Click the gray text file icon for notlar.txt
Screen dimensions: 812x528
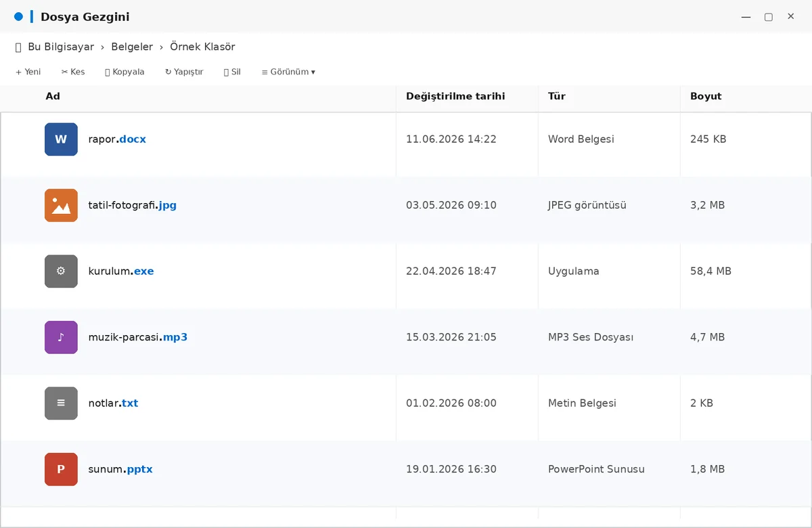(x=61, y=403)
